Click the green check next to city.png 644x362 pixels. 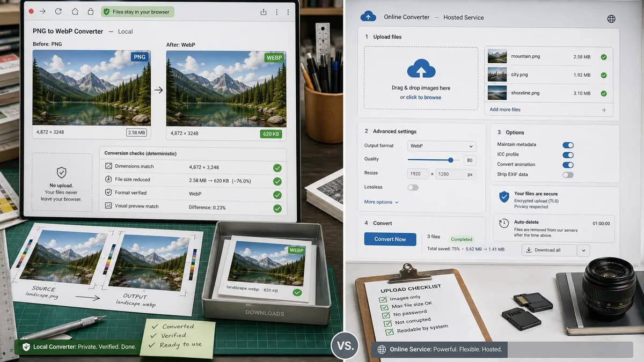[604, 75]
